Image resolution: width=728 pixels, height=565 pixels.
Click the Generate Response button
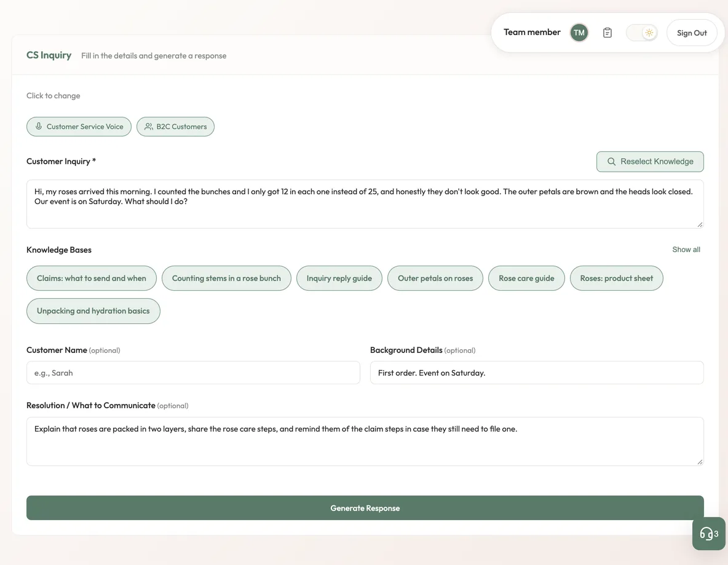pos(365,508)
